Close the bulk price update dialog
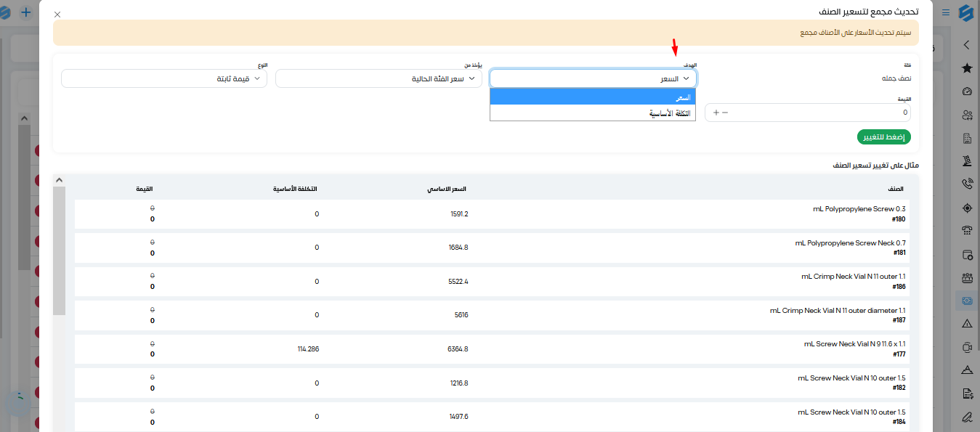The width and height of the screenshot is (980, 432). 57,15
